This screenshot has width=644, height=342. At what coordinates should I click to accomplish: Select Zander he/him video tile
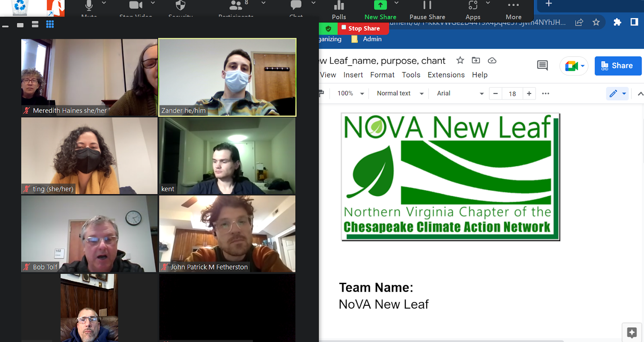pyautogui.click(x=227, y=77)
